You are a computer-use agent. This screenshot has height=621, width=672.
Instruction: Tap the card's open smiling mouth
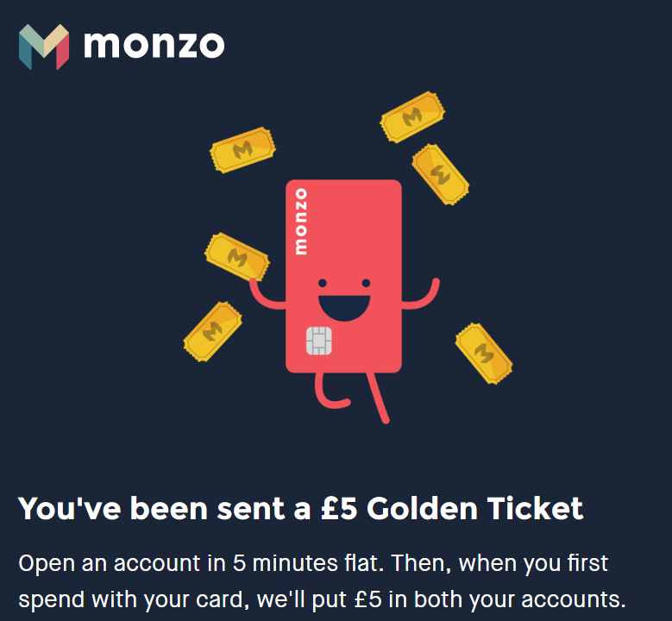click(344, 308)
